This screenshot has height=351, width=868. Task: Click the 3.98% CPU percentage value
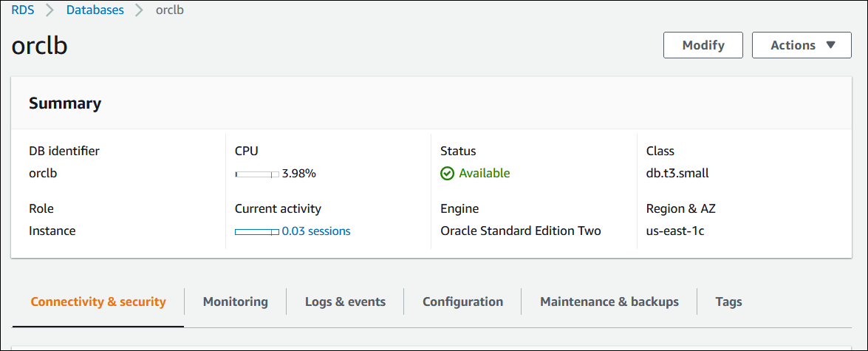299,174
